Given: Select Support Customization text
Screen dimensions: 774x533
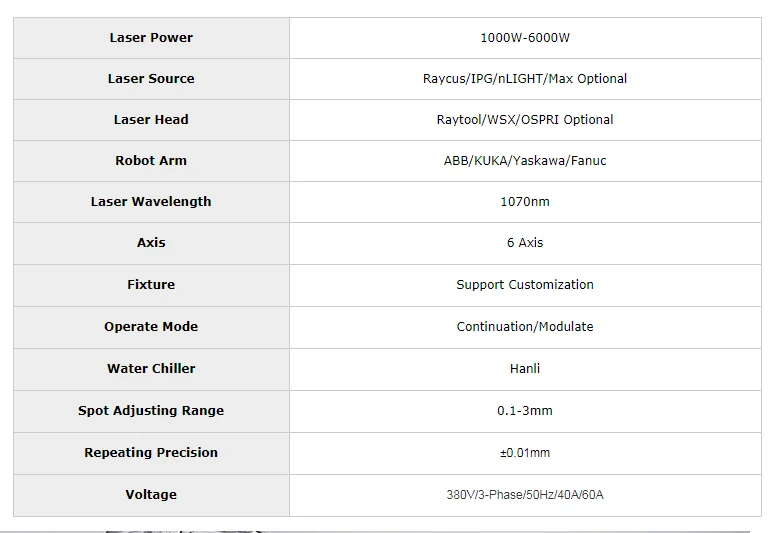Looking at the screenshot, I should pos(525,285).
